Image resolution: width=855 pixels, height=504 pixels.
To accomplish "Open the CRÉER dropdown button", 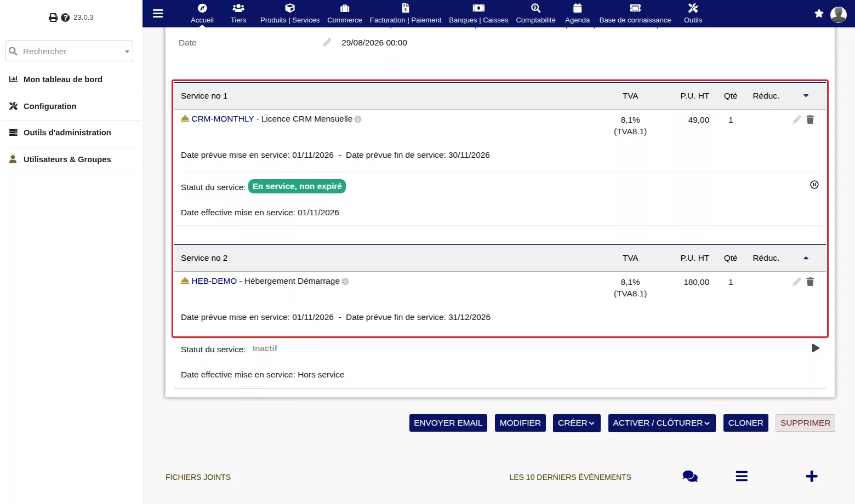I will tap(577, 423).
